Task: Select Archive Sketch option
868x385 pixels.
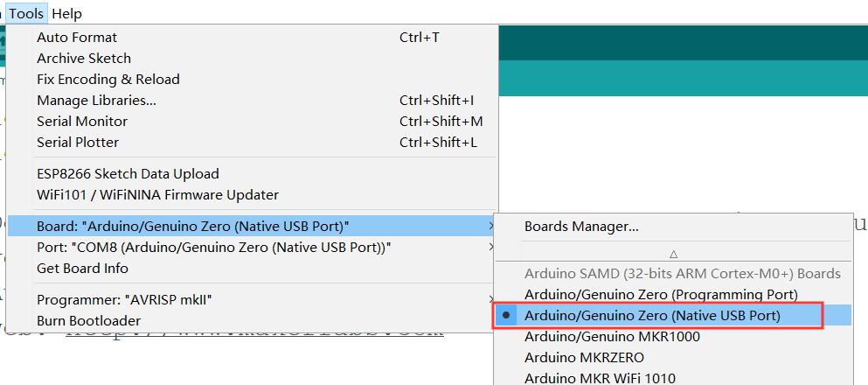Action: pyautogui.click(x=84, y=59)
